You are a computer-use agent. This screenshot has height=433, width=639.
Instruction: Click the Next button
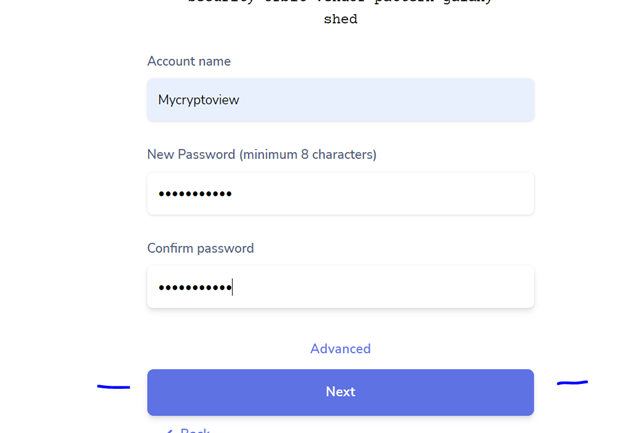[340, 392]
